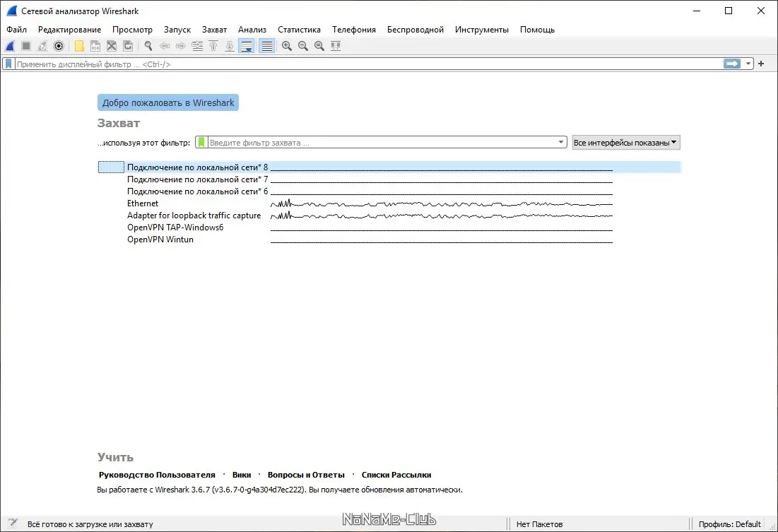Select 'Подключение по локальной сети* 6' interface
The width and height of the screenshot is (778, 532).
pyautogui.click(x=389, y=191)
